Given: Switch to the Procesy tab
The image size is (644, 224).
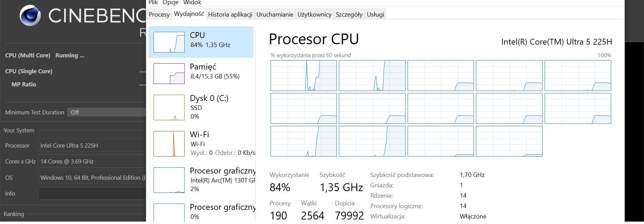Looking at the screenshot, I should point(159,15).
